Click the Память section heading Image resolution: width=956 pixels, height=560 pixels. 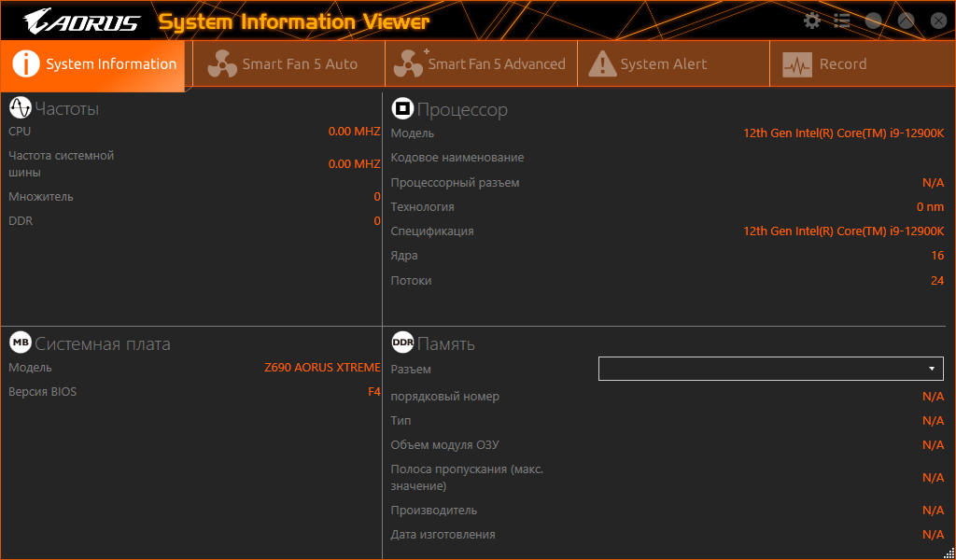pyautogui.click(x=446, y=343)
